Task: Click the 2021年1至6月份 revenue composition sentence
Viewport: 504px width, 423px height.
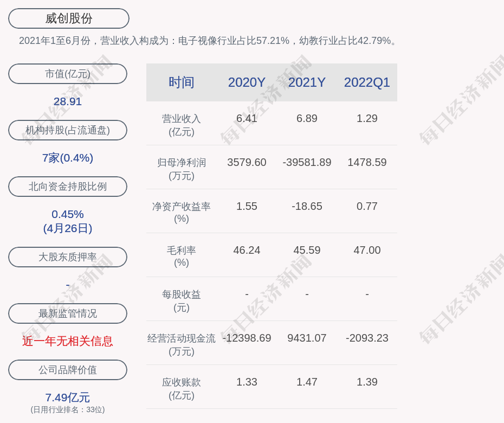Action: coord(209,41)
